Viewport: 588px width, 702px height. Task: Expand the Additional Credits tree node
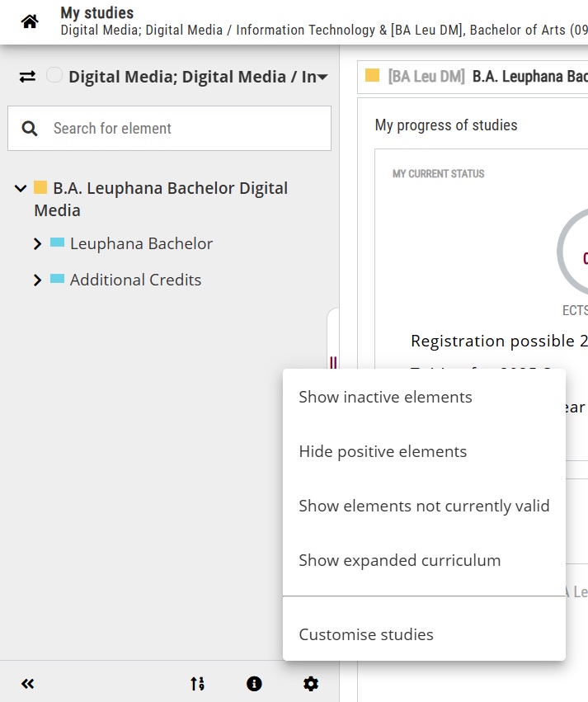coord(37,280)
